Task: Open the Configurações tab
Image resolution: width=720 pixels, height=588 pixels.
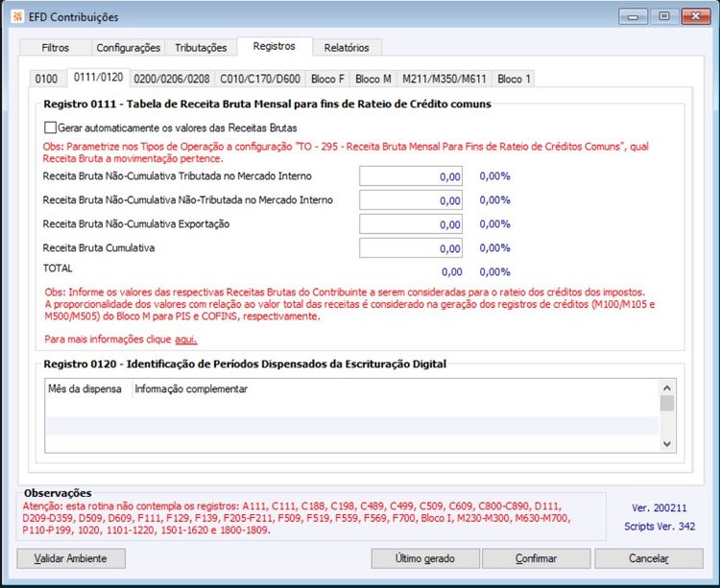Action: (x=128, y=48)
